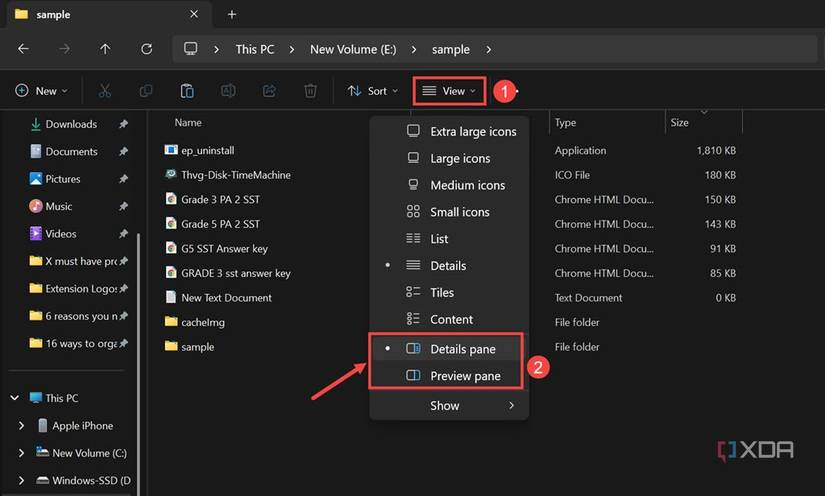This screenshot has width=825, height=496.
Task: Click the pin icon next to Downloads
Action: [123, 124]
